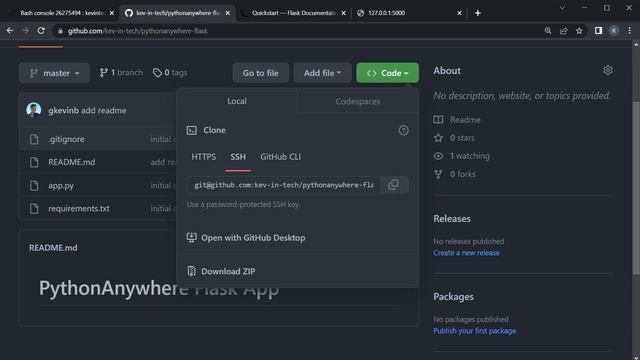Expand the tab search chevron
Image resolution: width=640 pixels, height=360 pixels.
[x=562, y=8]
